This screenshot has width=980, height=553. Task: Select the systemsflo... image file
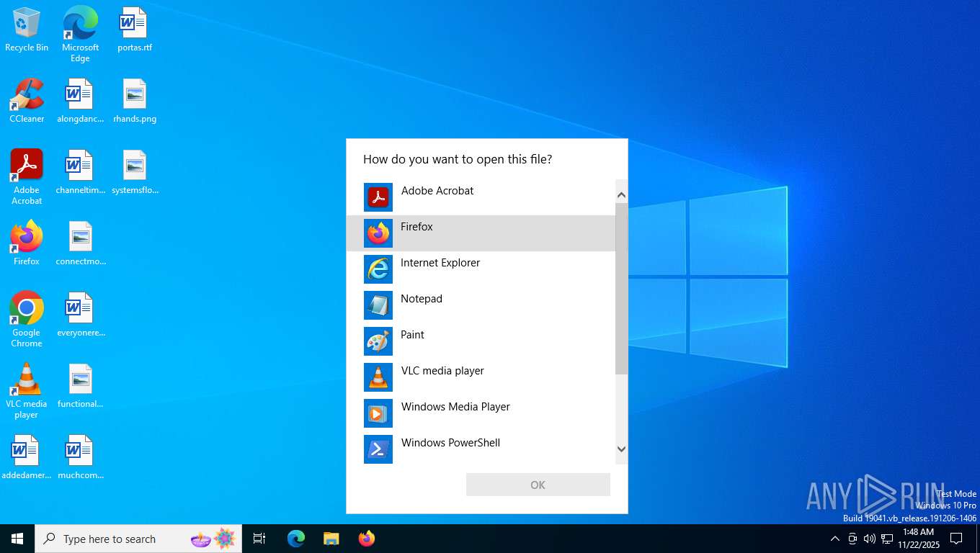click(x=135, y=172)
